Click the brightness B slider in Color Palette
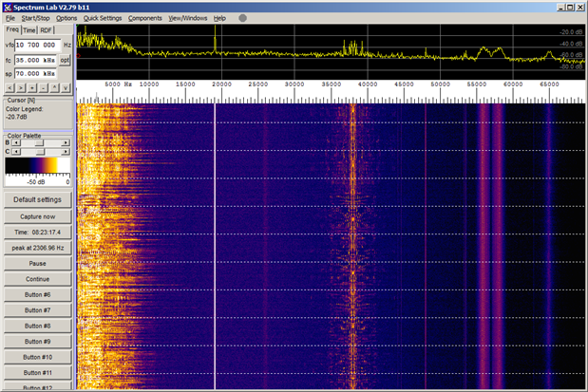The image size is (588, 392). 39,142
